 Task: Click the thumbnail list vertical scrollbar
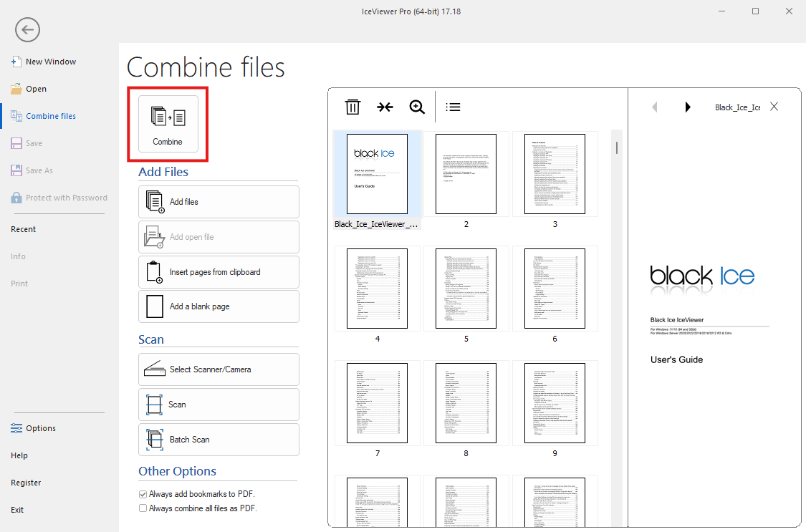click(617, 148)
